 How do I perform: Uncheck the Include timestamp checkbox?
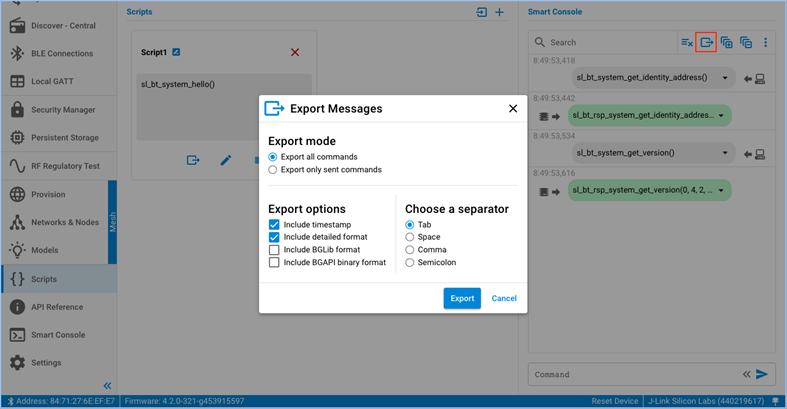(274, 225)
